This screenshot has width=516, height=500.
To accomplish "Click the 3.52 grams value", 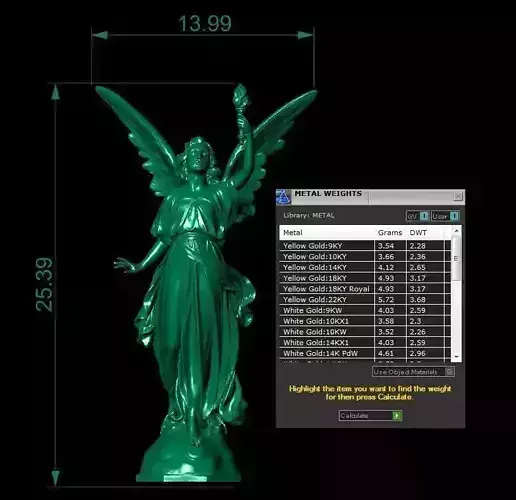I will coord(386,332).
